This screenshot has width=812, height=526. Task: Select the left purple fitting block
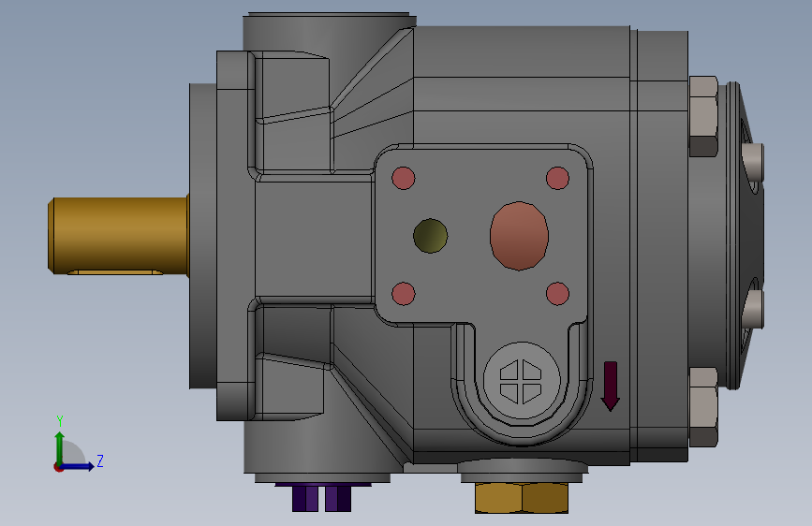click(305, 499)
